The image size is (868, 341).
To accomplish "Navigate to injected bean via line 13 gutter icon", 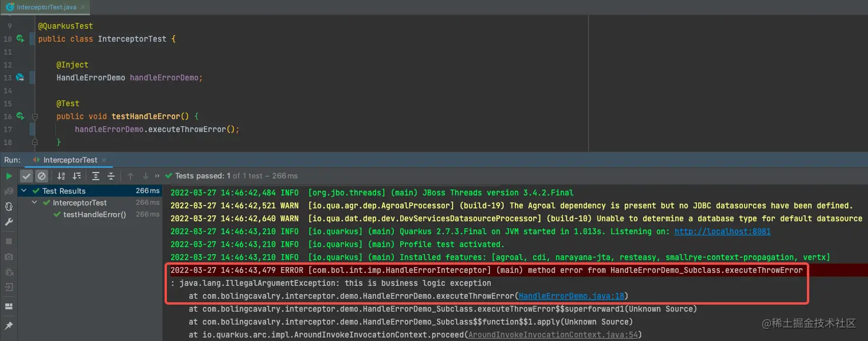I will (x=21, y=77).
